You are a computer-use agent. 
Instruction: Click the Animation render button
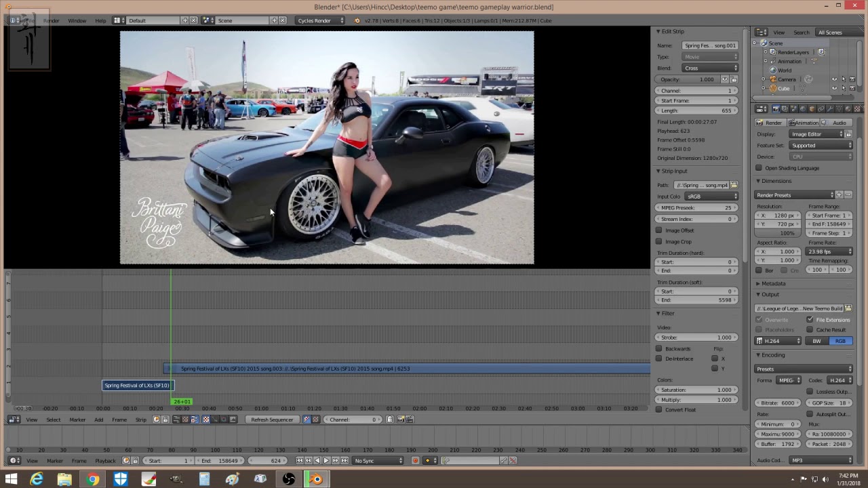[803, 123]
